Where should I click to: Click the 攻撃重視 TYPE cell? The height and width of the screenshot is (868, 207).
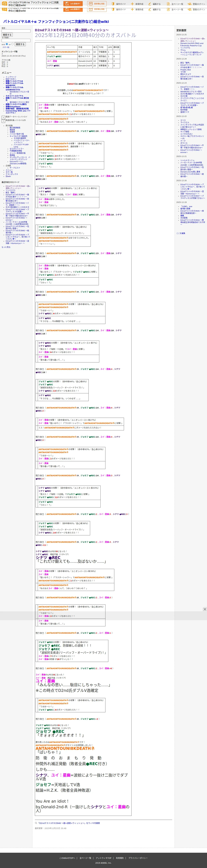pos(103,66)
